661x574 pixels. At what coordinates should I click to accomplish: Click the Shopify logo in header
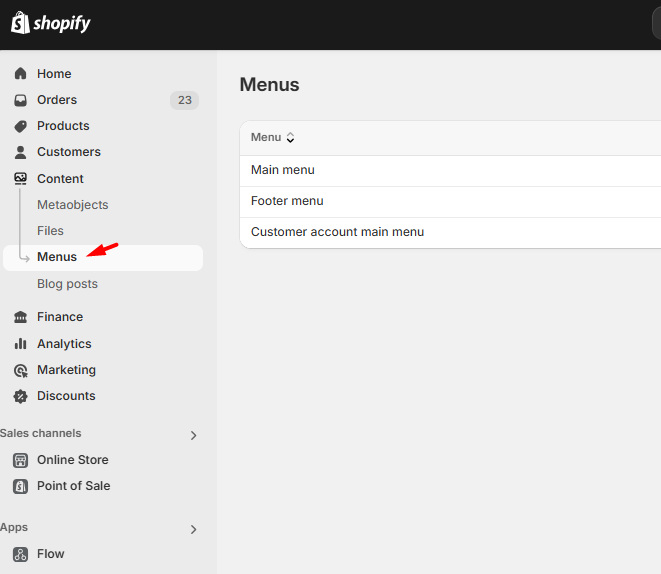[x=51, y=23]
